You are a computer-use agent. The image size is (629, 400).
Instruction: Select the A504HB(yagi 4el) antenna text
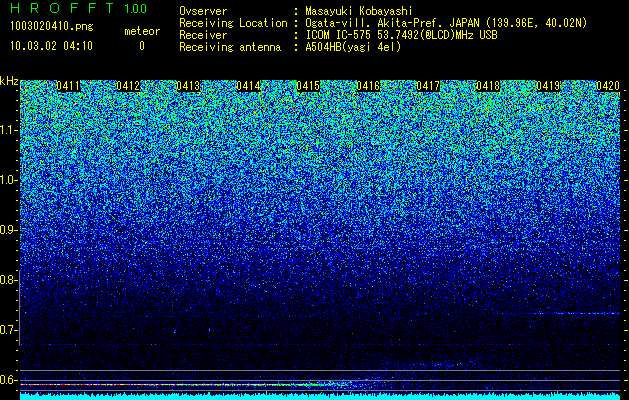click(353, 47)
